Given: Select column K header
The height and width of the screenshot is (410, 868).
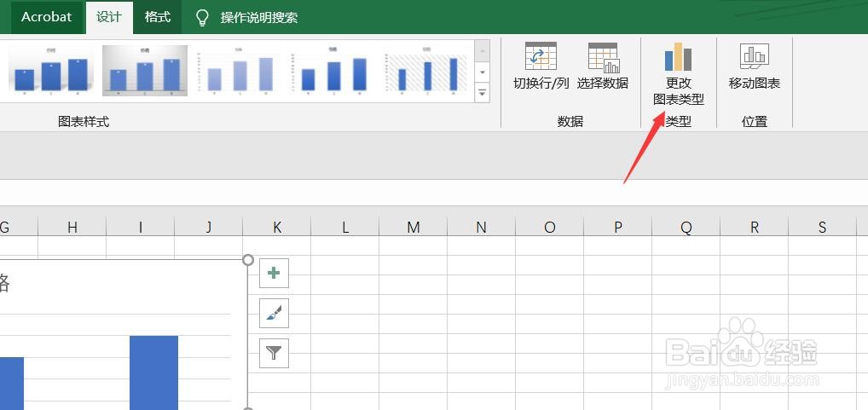Looking at the screenshot, I should [x=277, y=227].
